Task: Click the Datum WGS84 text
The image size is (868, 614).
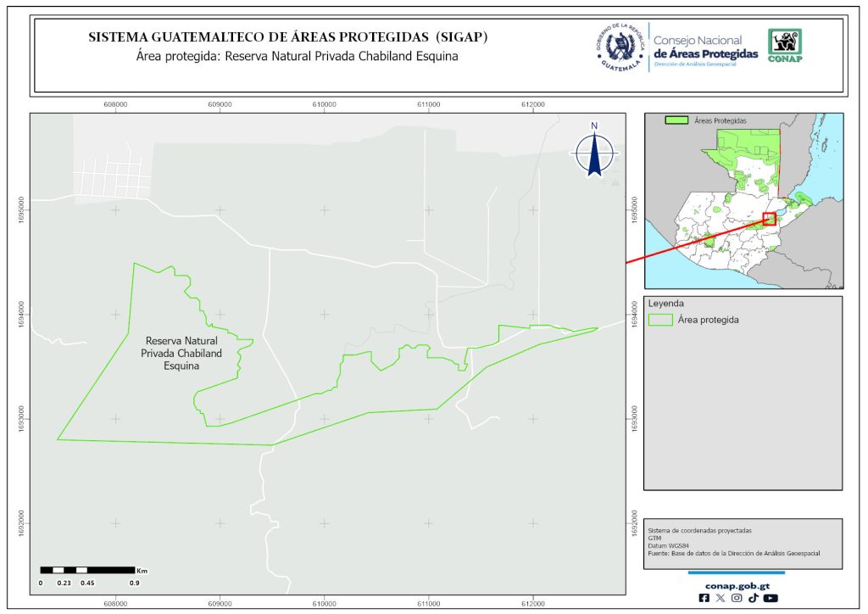Action: tap(666, 545)
